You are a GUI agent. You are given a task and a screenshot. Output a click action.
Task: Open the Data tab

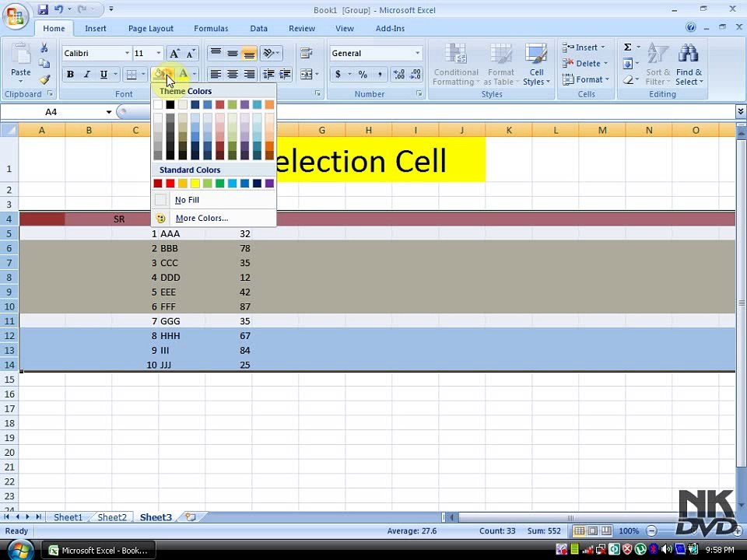pyautogui.click(x=258, y=28)
